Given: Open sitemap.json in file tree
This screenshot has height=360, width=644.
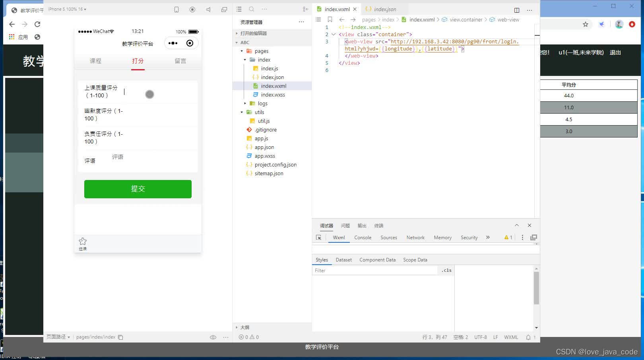Looking at the screenshot, I should point(269,174).
